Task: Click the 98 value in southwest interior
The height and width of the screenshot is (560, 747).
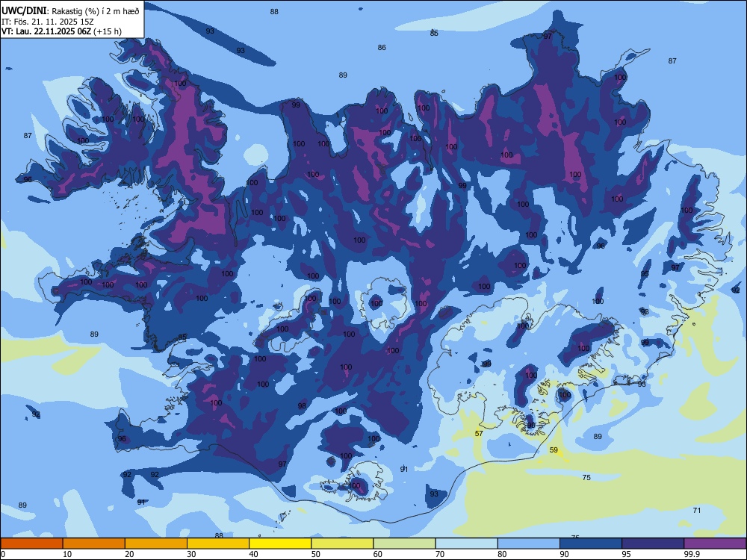Action: (x=302, y=405)
